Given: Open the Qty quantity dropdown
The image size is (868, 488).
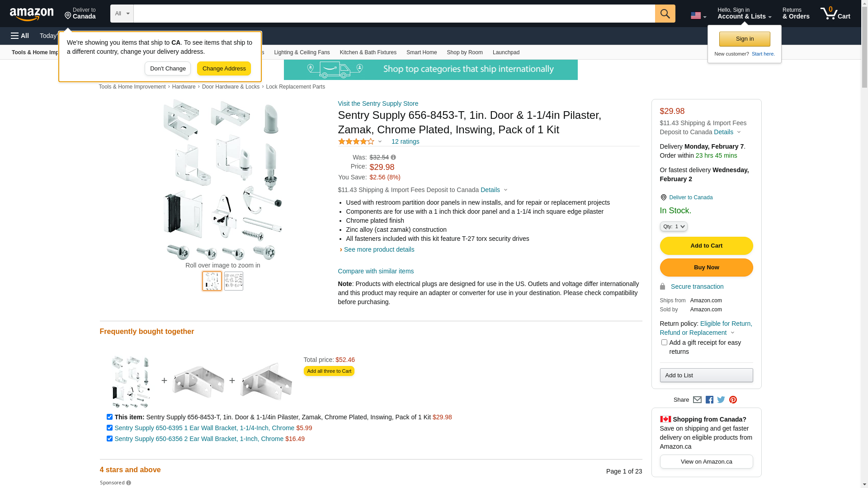Looking at the screenshot, I should pos(674,226).
